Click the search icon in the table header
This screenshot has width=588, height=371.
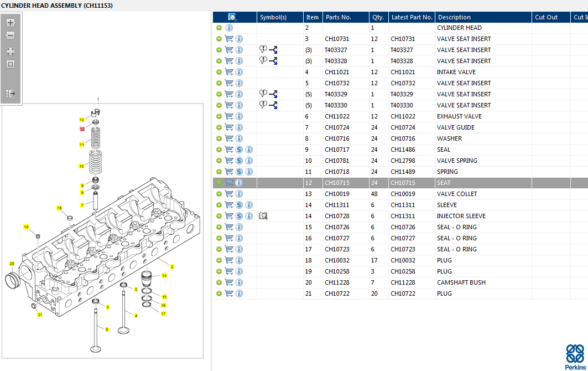[x=233, y=17]
